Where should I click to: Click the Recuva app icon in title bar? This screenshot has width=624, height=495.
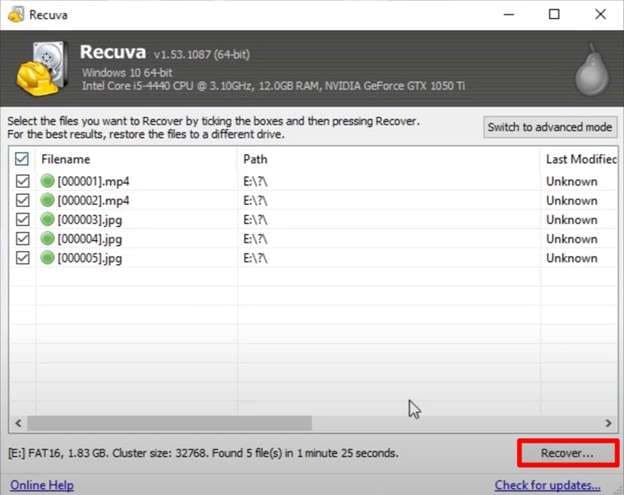click(16, 15)
